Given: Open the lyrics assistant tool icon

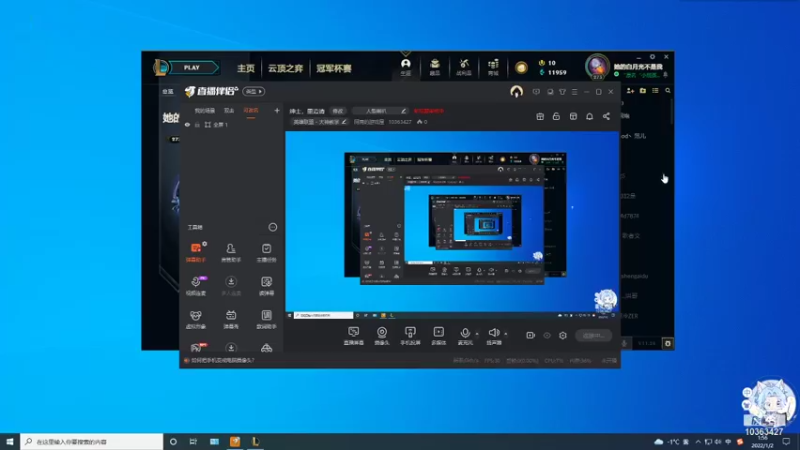Looking at the screenshot, I should click(266, 319).
